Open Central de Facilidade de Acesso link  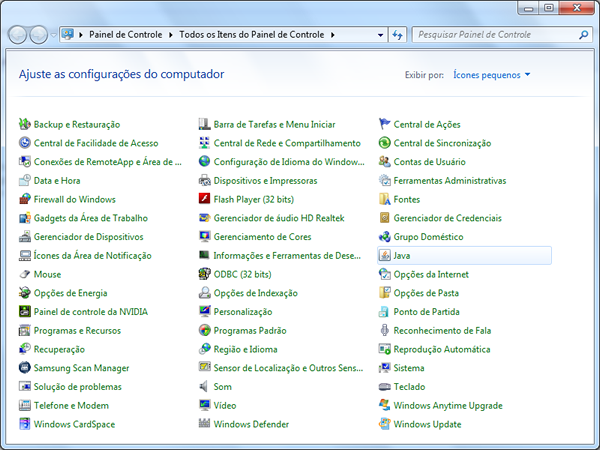tap(96, 143)
